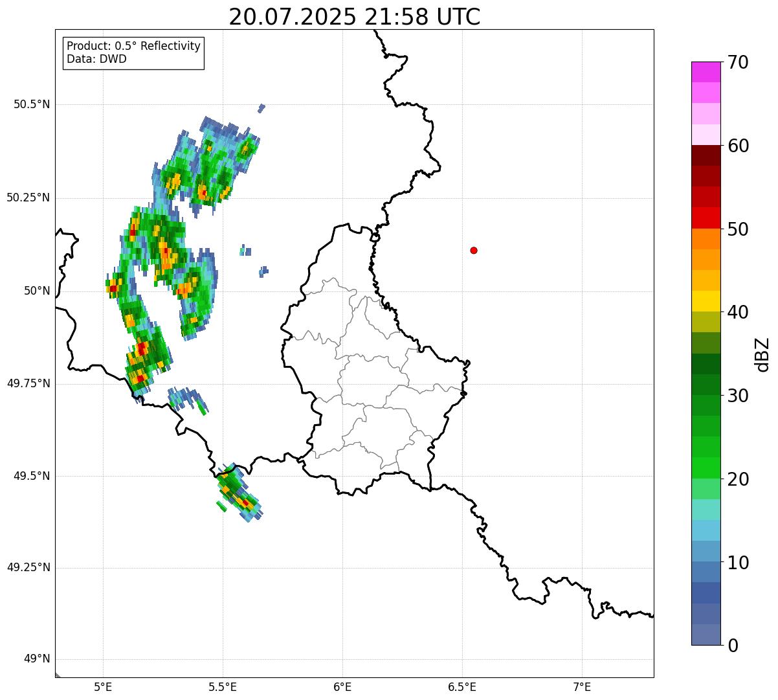Viewport: 778px width, 700px height.
Task: Click the colorbar value "30"
Action: click(738, 396)
